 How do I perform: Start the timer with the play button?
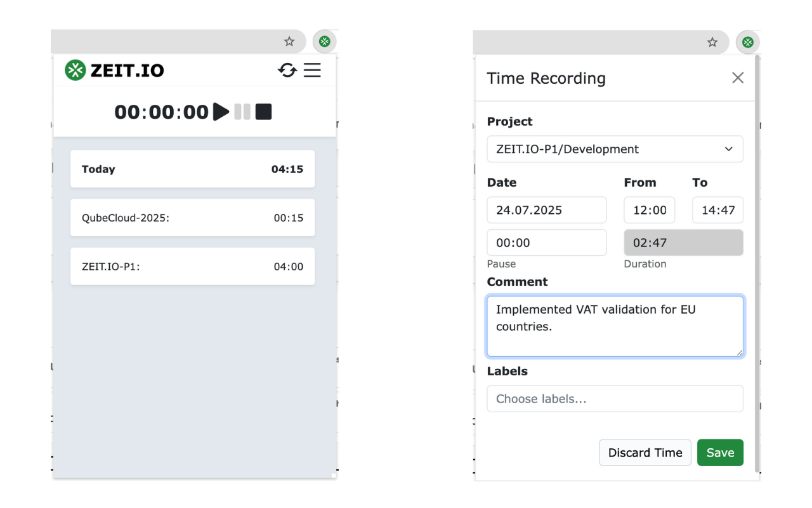pyautogui.click(x=221, y=112)
